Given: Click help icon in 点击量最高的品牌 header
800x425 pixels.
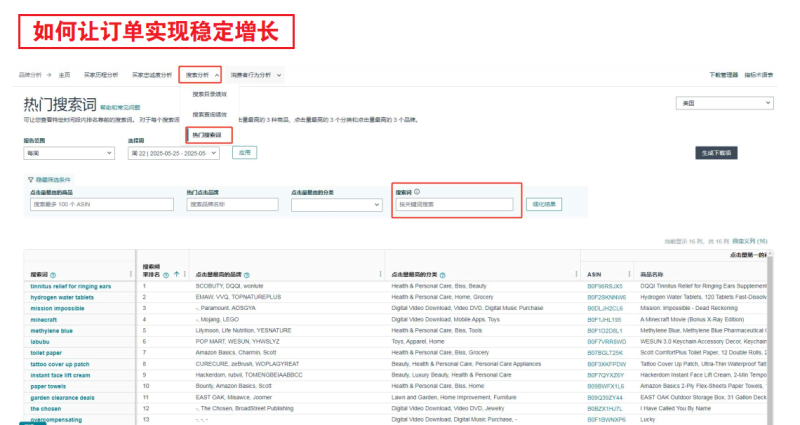Looking at the screenshot, I should (x=250, y=274).
